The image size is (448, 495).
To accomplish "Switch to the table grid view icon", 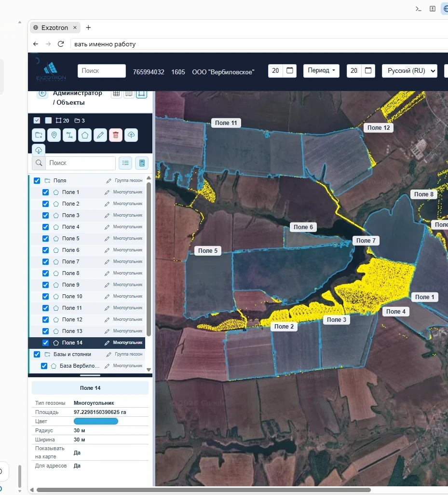I will coord(116,94).
